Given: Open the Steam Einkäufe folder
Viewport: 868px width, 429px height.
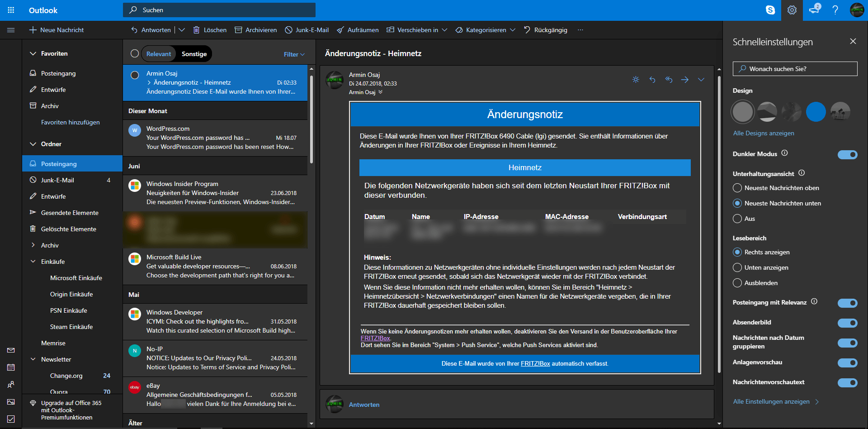Looking at the screenshot, I should pyautogui.click(x=72, y=327).
